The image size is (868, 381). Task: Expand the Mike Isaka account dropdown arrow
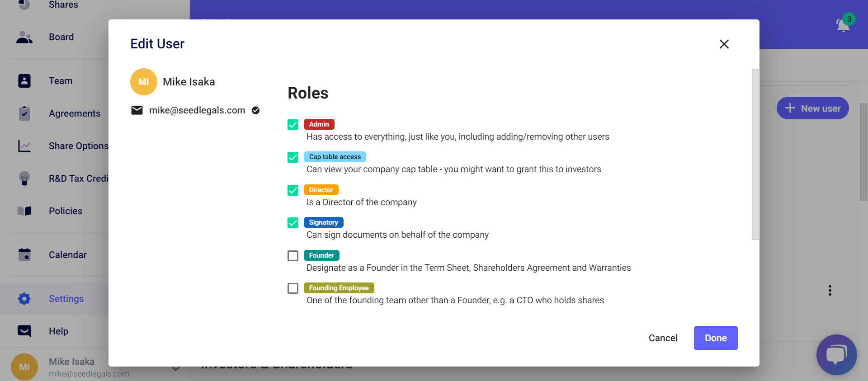[x=176, y=369]
